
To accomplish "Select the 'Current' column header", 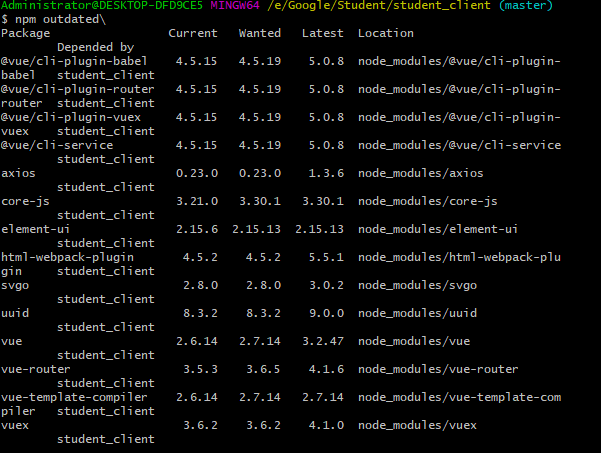I will click(x=193, y=33).
